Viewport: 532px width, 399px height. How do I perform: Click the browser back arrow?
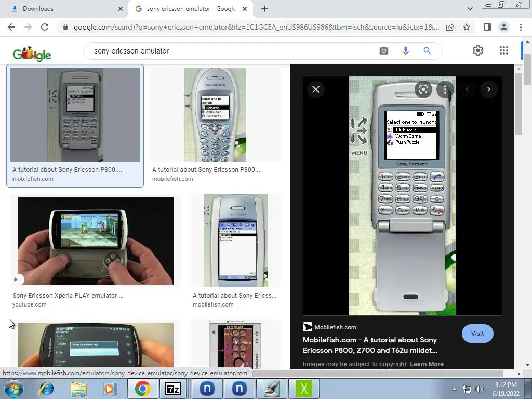(x=11, y=27)
